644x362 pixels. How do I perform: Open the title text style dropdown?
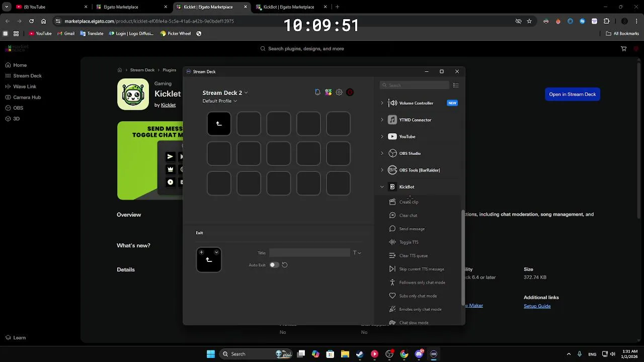click(357, 253)
